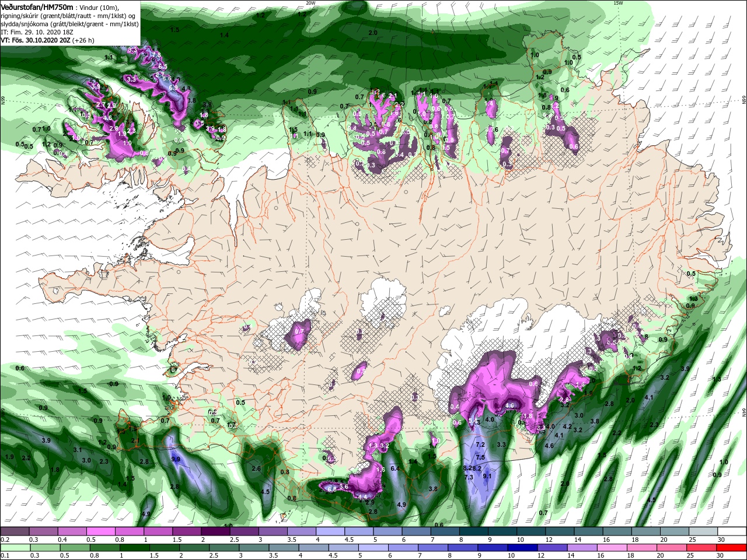This screenshot has height=560, width=747.
Task: Select the light blue top-row swatch at 4
Action: point(330,531)
